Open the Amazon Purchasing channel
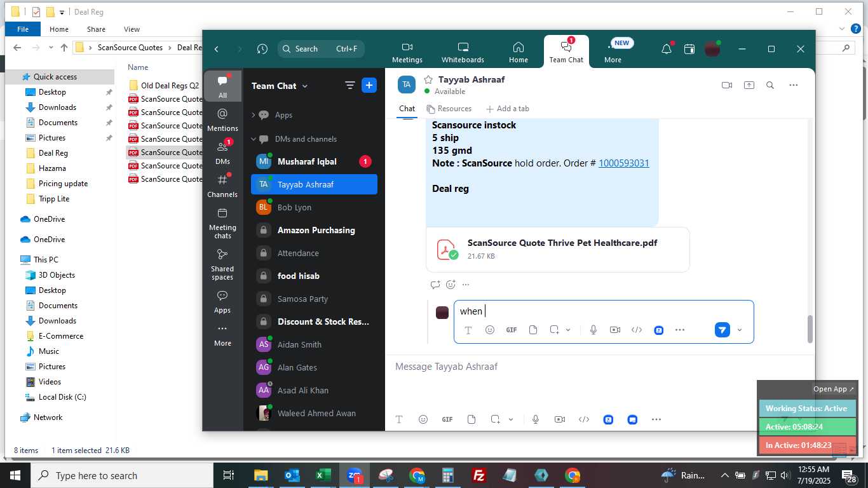The image size is (868, 488). pyautogui.click(x=314, y=230)
